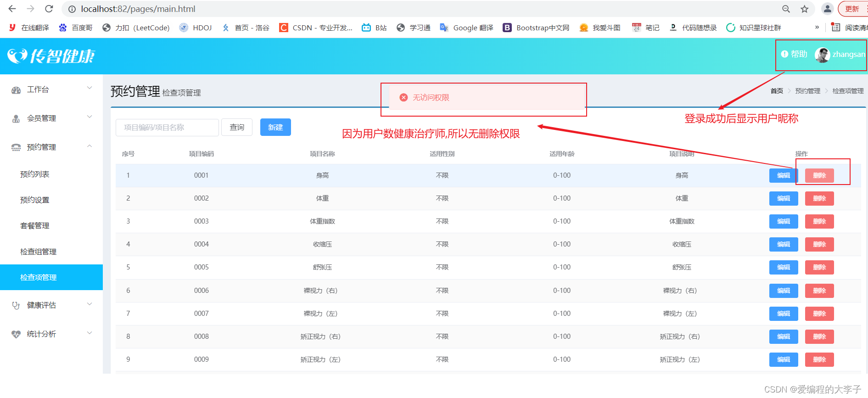Open the 阅读清单 reading list
868x398 pixels.
point(850,28)
